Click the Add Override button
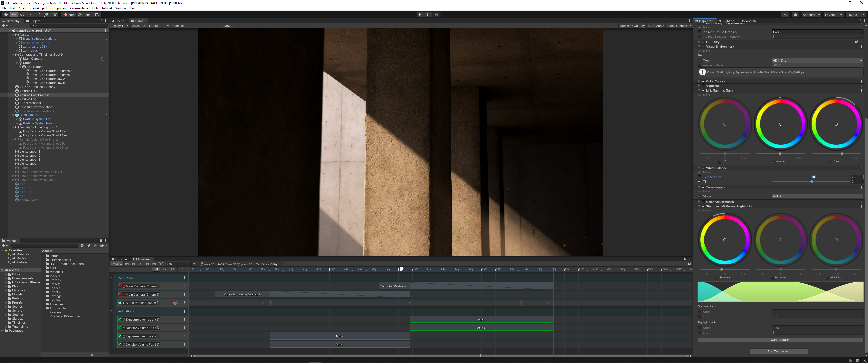 click(780, 340)
